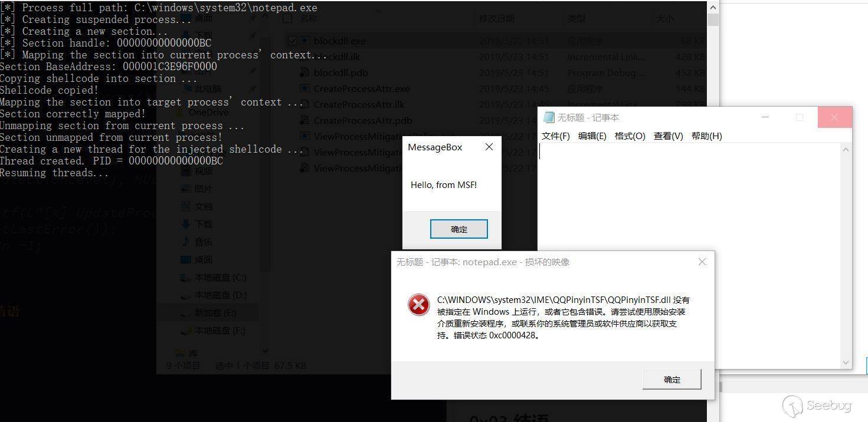Image resolution: width=868 pixels, height=422 pixels.
Task: Open 本地磁盘 (D:) in Explorer sidebar
Action: click(220, 295)
